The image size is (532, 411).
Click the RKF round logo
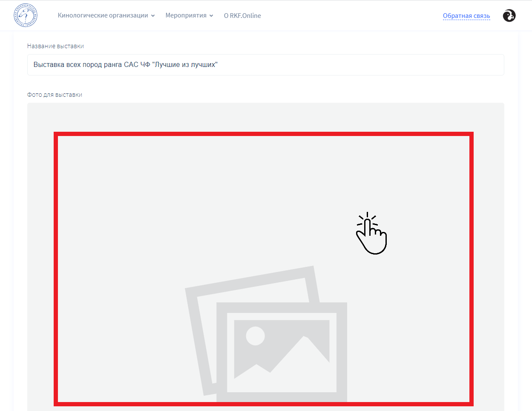pos(26,16)
